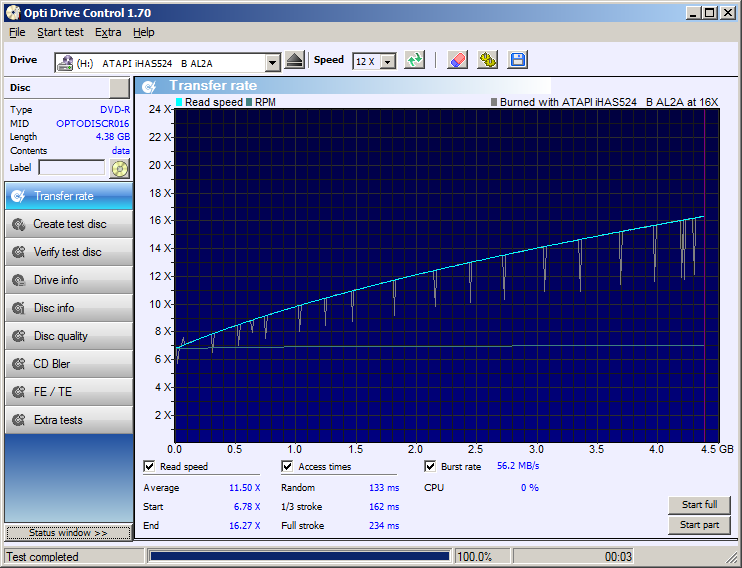Click the Transfer rate panel header icon
This screenshot has height=568, width=742.
click(149, 87)
